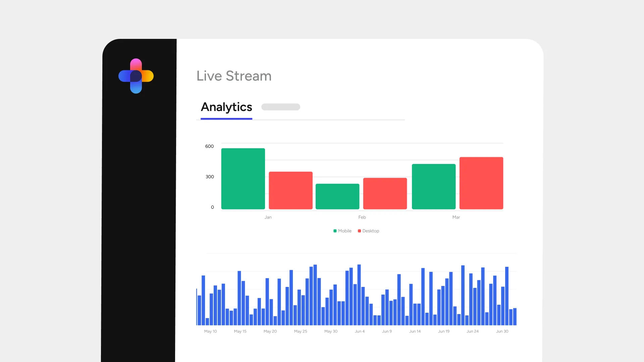Click the colorful plus logo icon

pyautogui.click(x=136, y=76)
